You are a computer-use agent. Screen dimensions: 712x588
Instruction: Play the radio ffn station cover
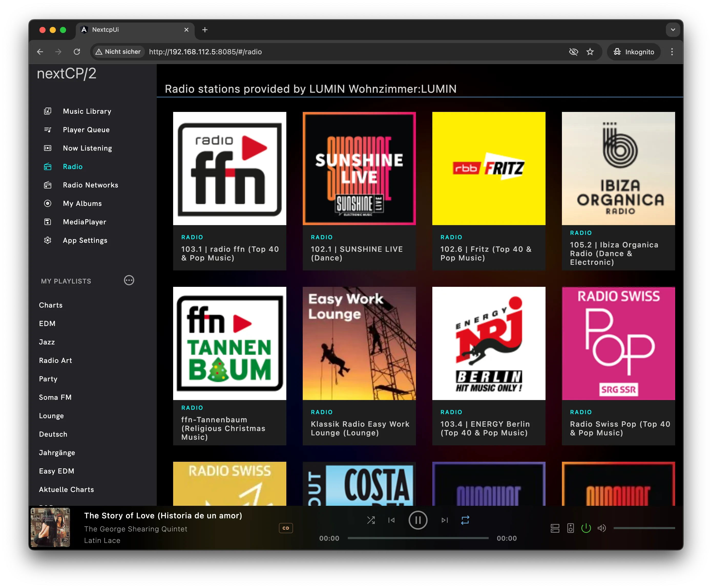coord(230,168)
